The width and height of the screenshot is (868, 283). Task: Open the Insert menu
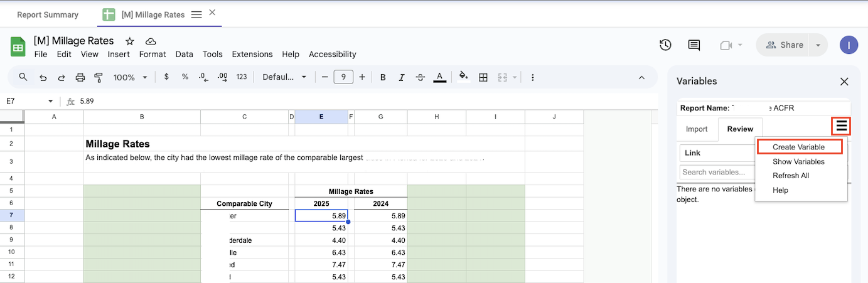pyautogui.click(x=119, y=54)
